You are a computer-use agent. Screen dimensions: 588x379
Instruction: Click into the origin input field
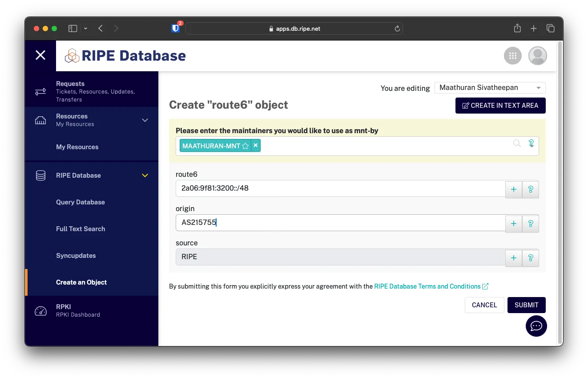point(340,223)
